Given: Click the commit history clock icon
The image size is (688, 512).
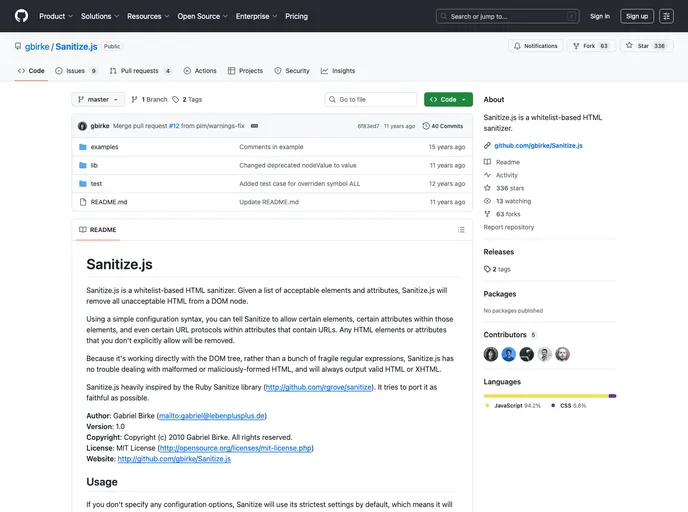Looking at the screenshot, I should click(x=426, y=126).
